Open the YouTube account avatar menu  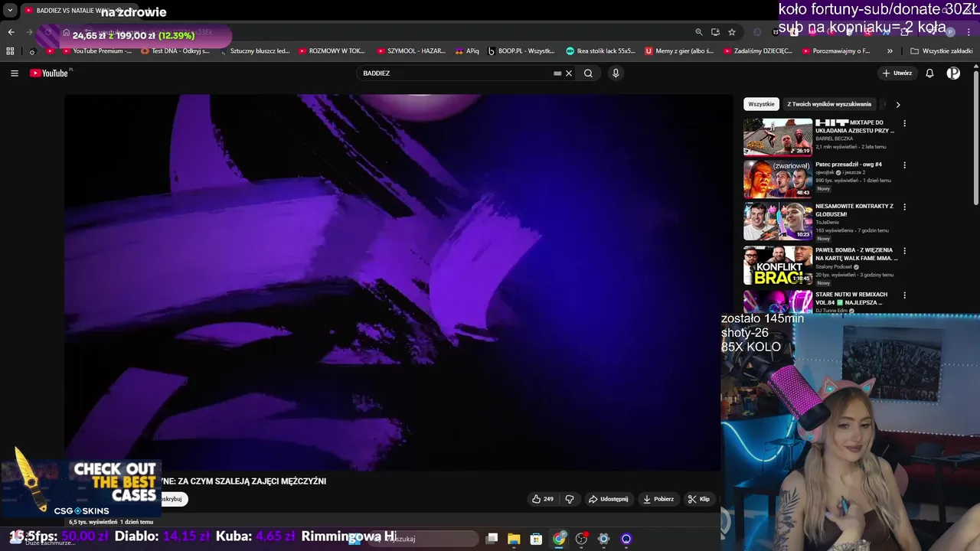(953, 73)
